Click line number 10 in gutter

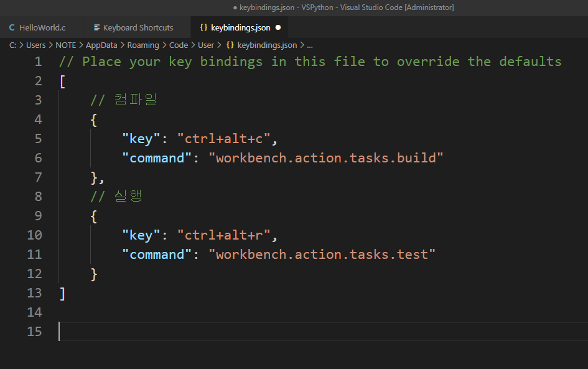tap(34, 235)
